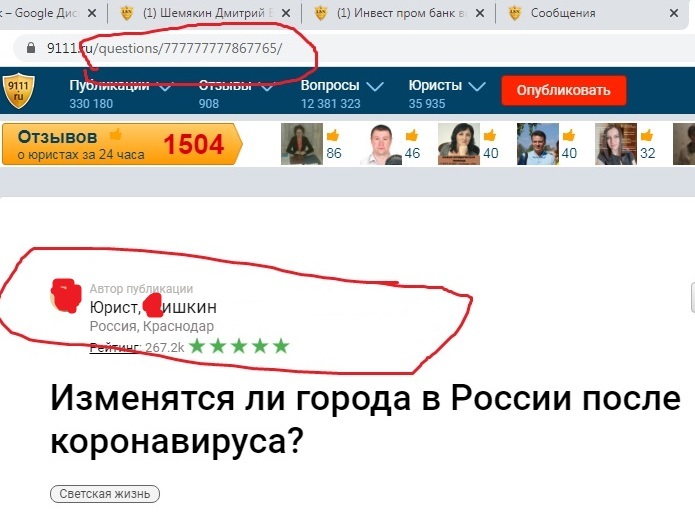
Task: Expand the Вопросы dropdown chevron
Action: point(375,86)
